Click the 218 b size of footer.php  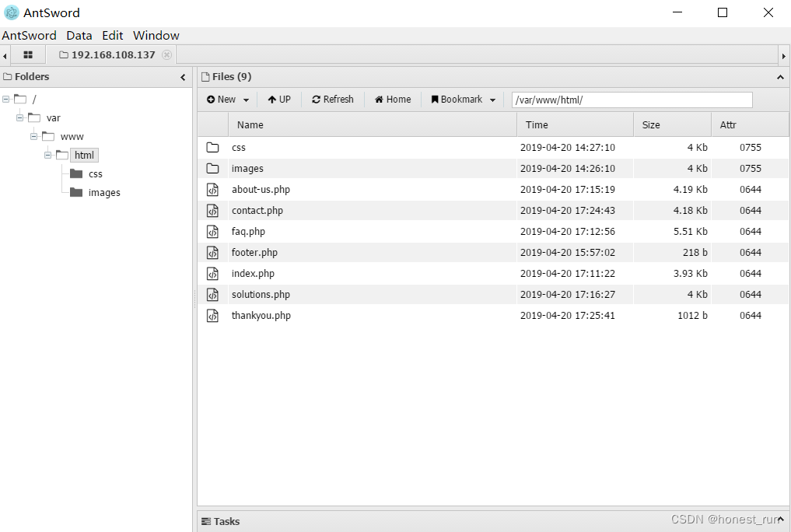(695, 253)
